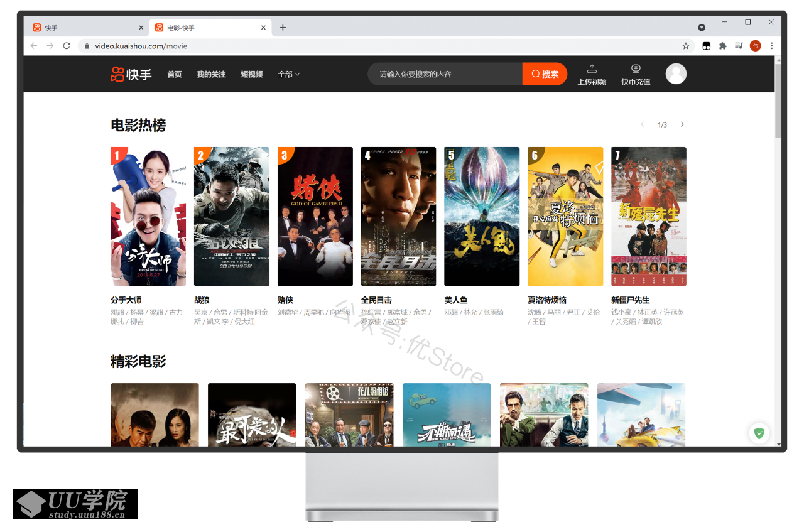Viewport: 804px width, 532px height.
Task: Click the browser back arrow
Action: click(x=34, y=46)
